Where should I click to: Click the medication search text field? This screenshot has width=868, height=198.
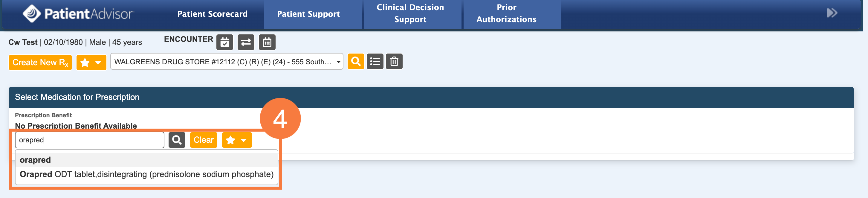click(89, 140)
